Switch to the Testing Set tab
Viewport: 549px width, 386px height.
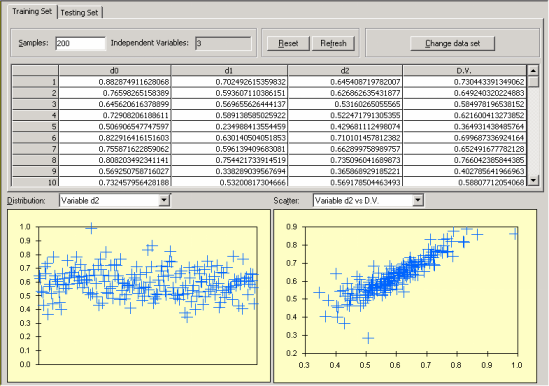click(x=79, y=13)
